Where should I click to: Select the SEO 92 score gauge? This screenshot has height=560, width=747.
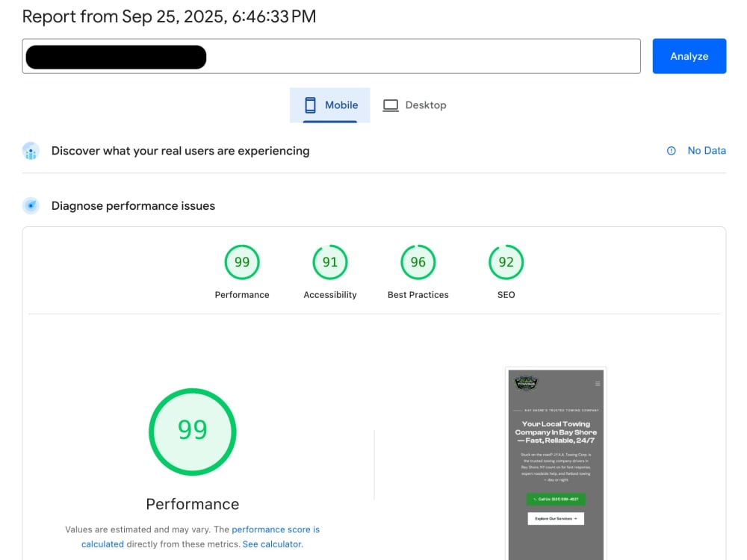tap(506, 262)
